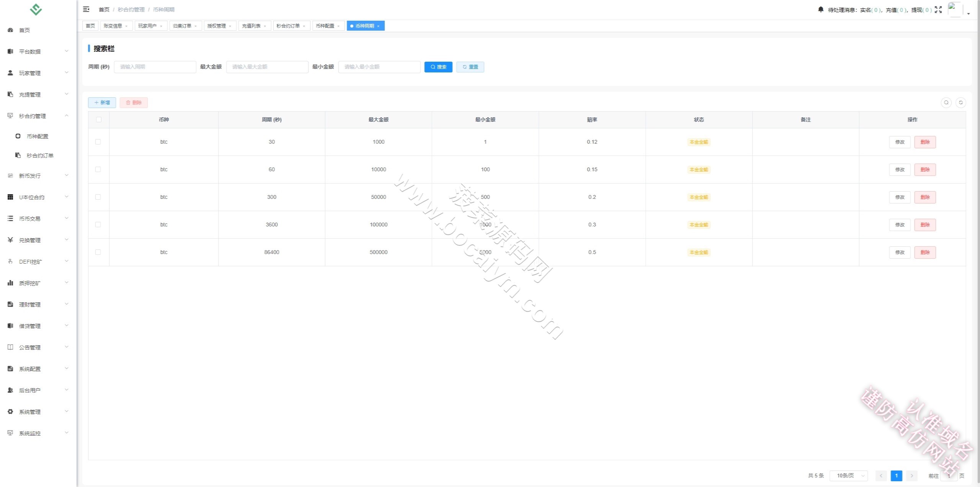
Task: Check the row with period 30
Action: coord(98,142)
